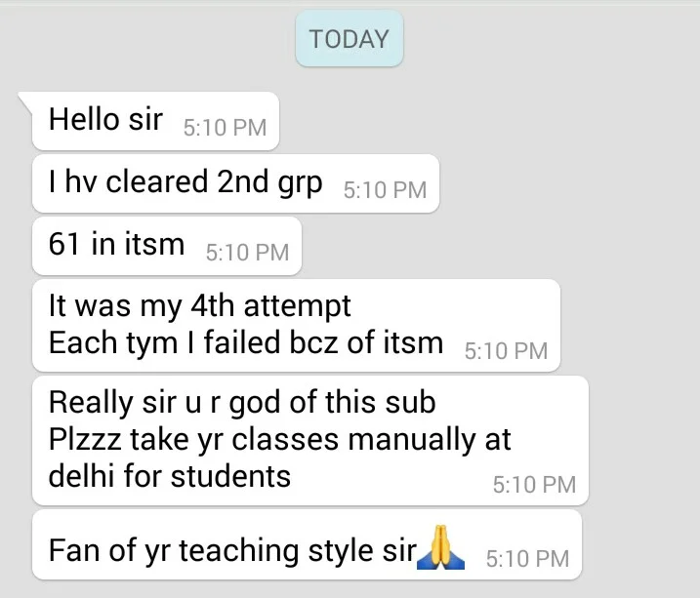Click the timestamp after 'bcz of itsm'
The height and width of the screenshot is (598, 700).
tap(506, 351)
